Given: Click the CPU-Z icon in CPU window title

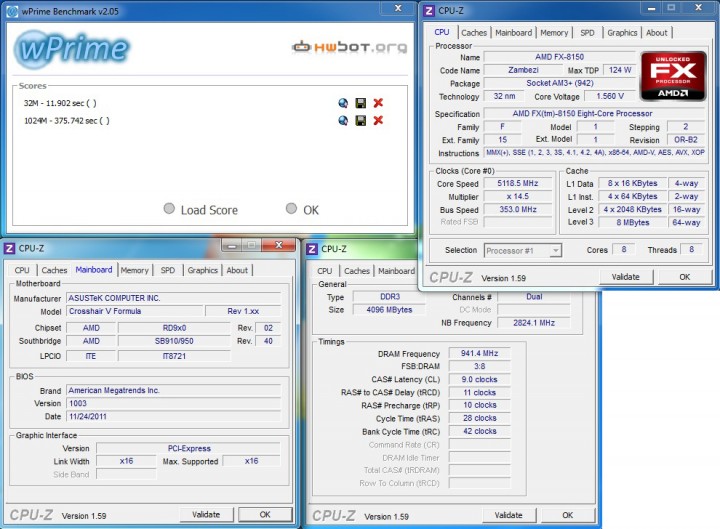Looking at the screenshot, I should click(x=429, y=11).
